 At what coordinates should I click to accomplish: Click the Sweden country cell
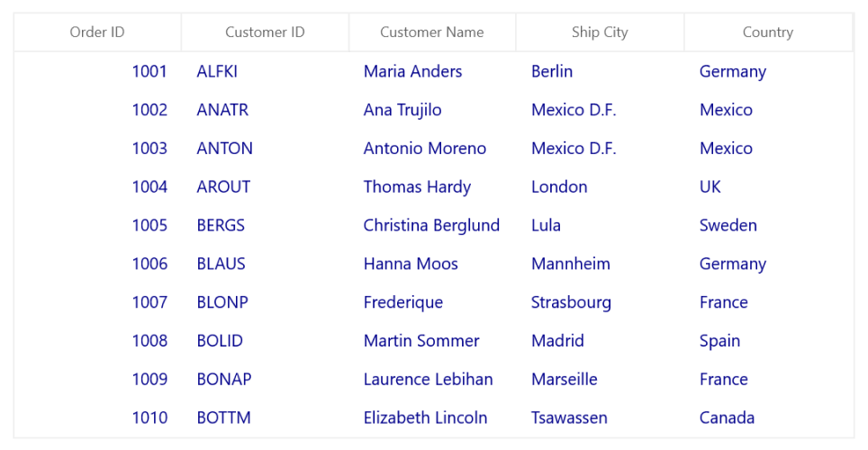(728, 226)
